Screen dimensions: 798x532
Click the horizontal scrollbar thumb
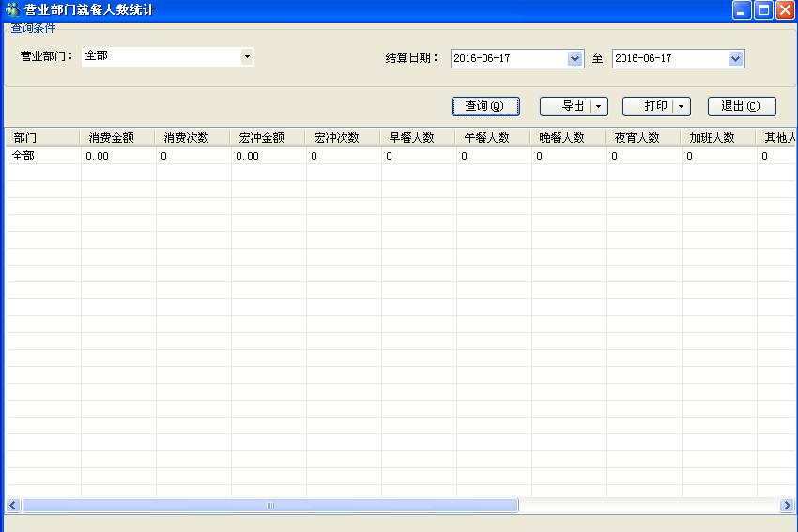pos(270,506)
